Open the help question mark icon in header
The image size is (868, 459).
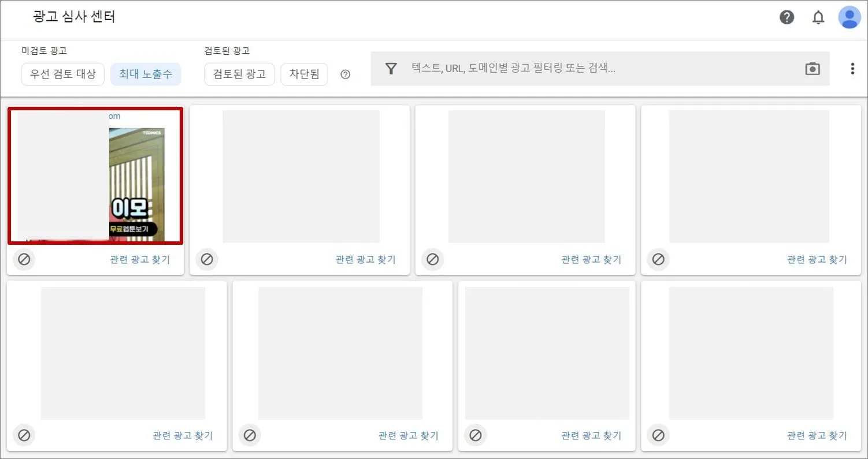787,17
